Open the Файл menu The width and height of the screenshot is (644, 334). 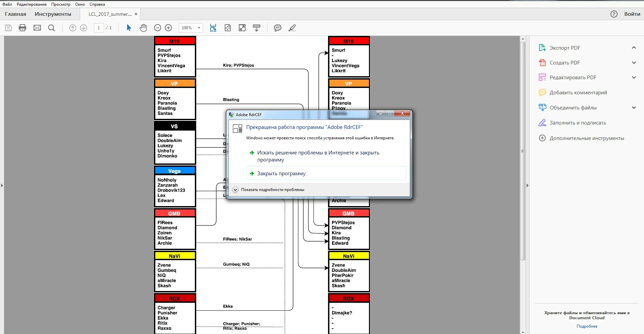point(7,4)
